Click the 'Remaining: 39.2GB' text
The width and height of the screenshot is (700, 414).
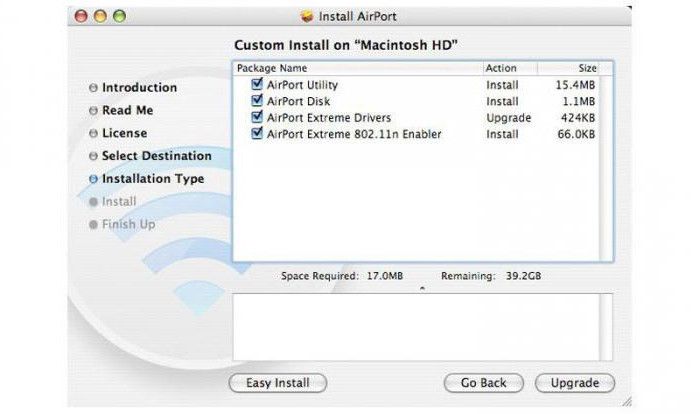(491, 276)
